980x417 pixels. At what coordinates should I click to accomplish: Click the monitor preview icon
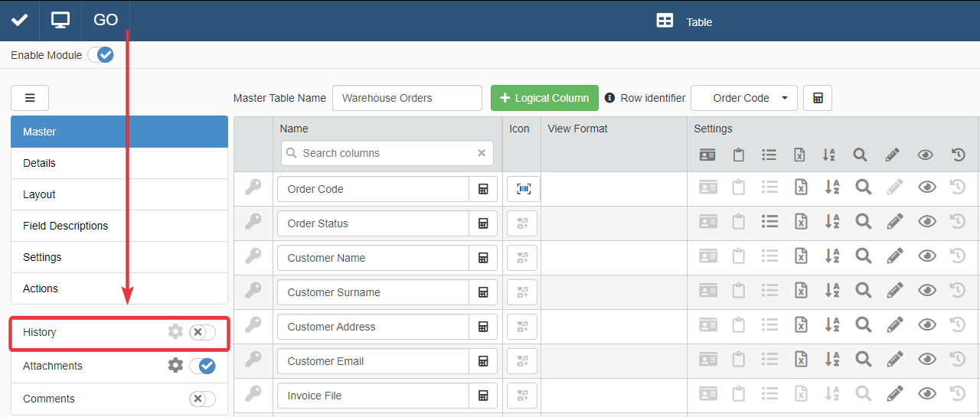pyautogui.click(x=60, y=20)
